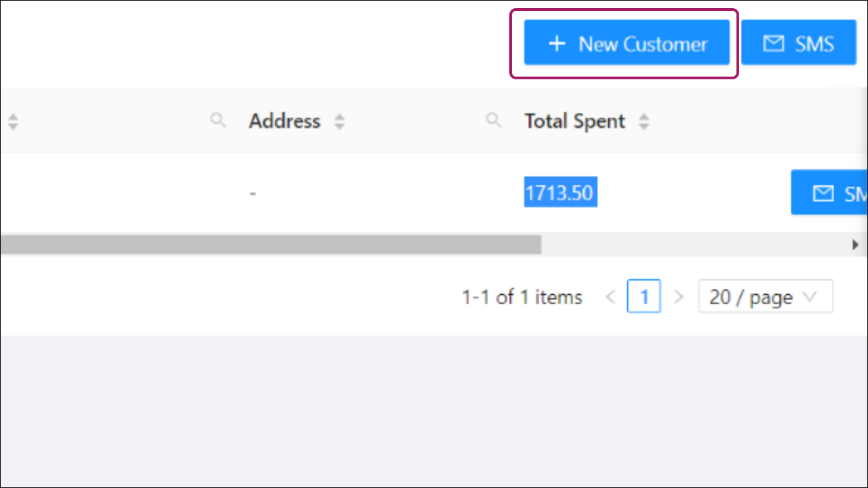Image resolution: width=868 pixels, height=488 pixels.
Task: Open the search filter icon left of Address
Action: click(218, 121)
